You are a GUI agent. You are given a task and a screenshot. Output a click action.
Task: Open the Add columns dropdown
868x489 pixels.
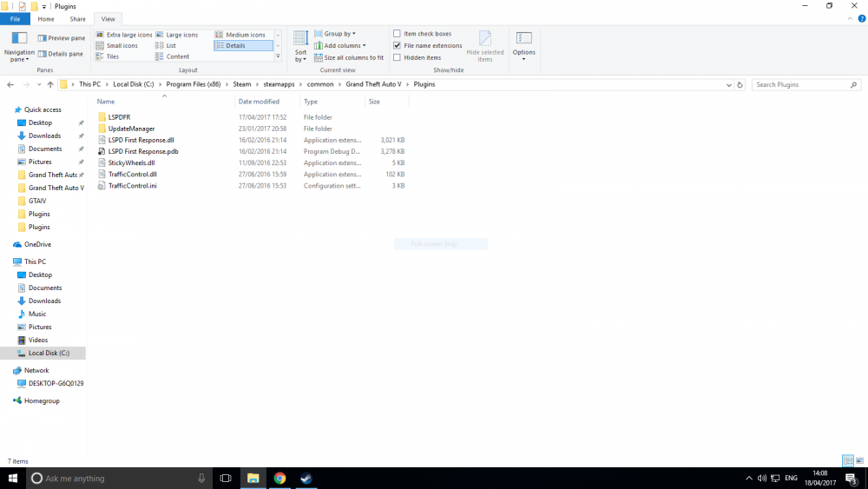click(x=340, y=45)
